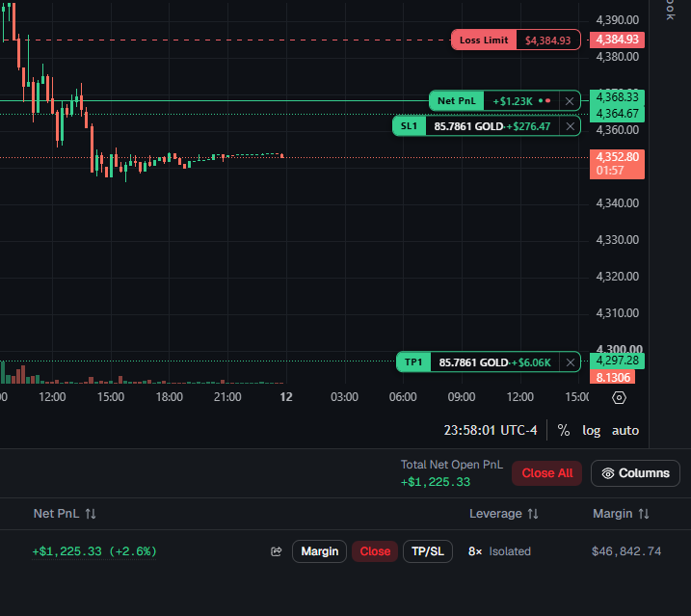The width and height of the screenshot is (691, 616).
Task: Open the TP/SL editor button
Action: tap(428, 551)
